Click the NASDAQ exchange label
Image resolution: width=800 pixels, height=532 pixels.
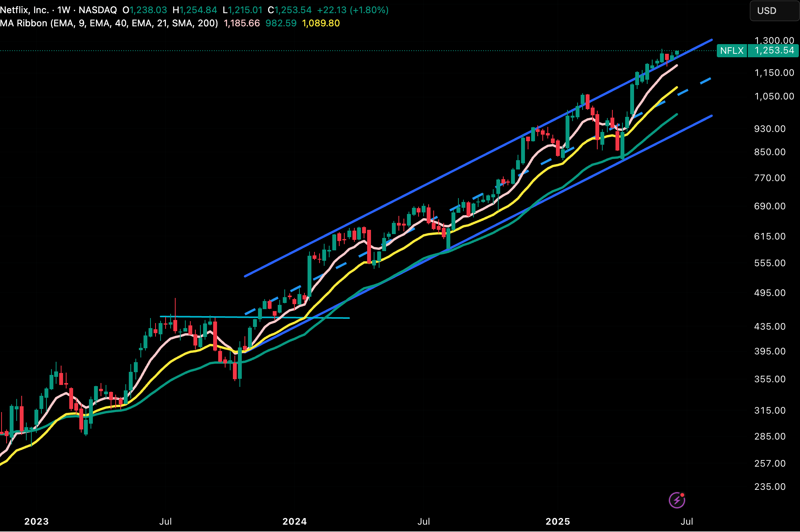(97, 10)
